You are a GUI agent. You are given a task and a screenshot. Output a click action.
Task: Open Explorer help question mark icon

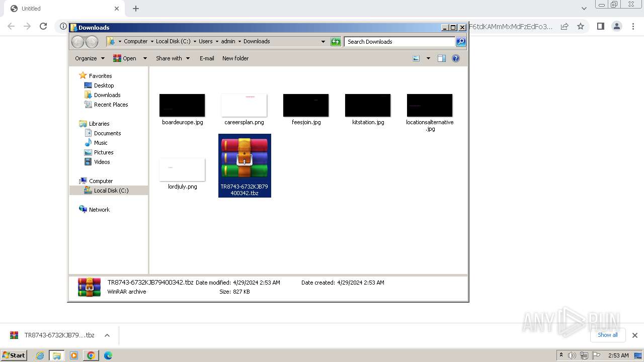click(x=456, y=58)
